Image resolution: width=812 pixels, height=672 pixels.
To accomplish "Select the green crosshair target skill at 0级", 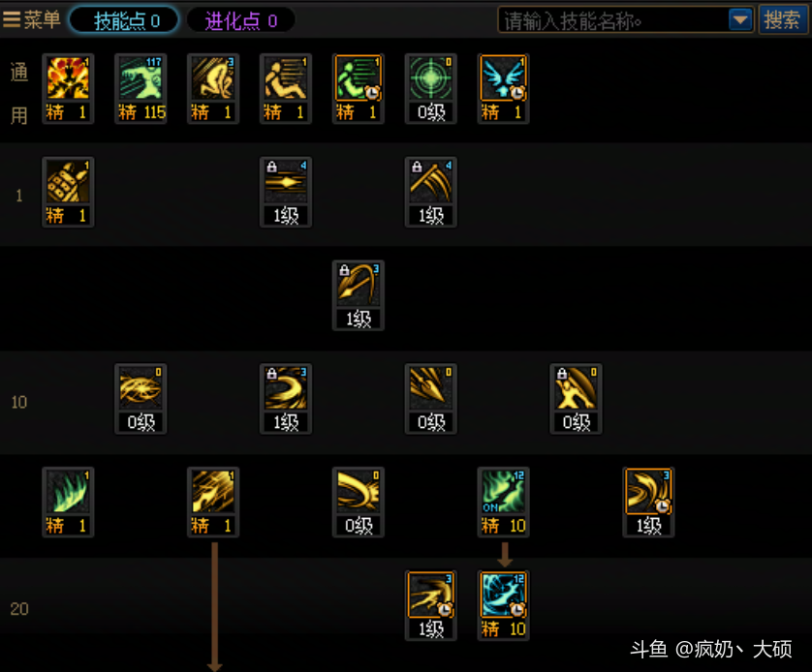I will pyautogui.click(x=430, y=88).
